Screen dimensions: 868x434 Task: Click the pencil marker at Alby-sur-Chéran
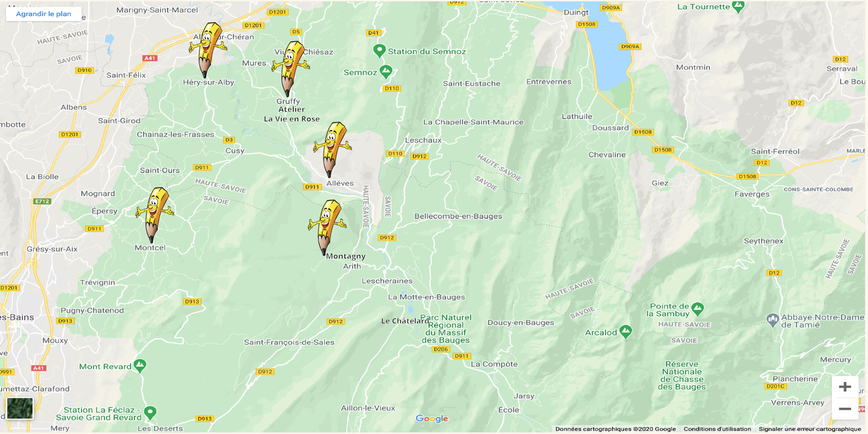point(208,50)
